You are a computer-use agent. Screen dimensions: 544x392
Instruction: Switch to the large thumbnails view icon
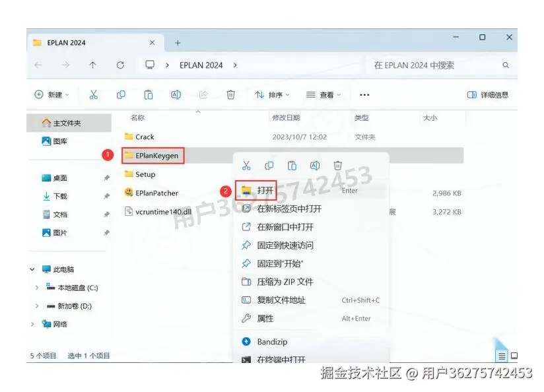pos(514,356)
